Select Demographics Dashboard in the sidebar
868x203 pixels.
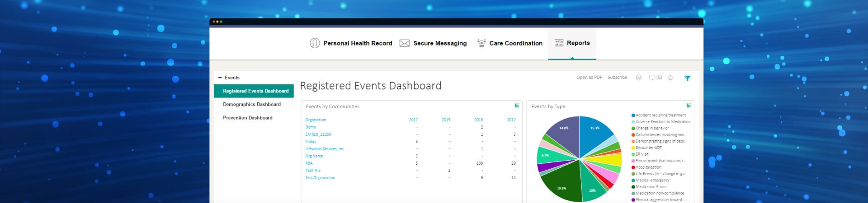252,104
